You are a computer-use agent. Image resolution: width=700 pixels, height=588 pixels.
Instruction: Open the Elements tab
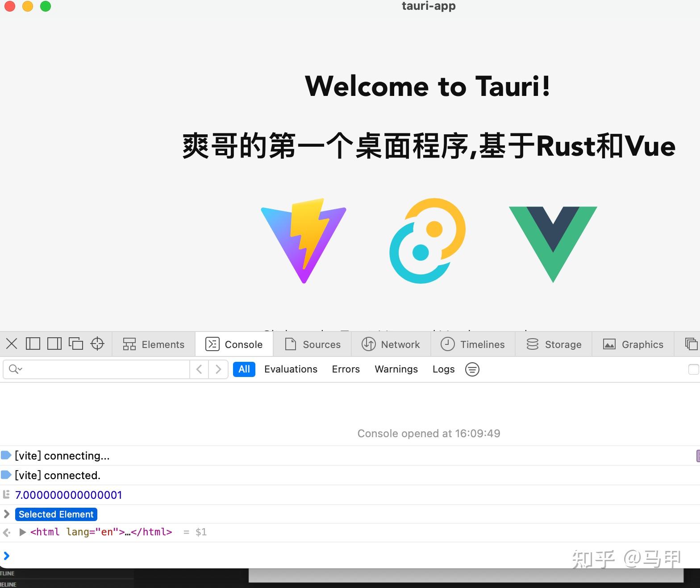point(154,344)
